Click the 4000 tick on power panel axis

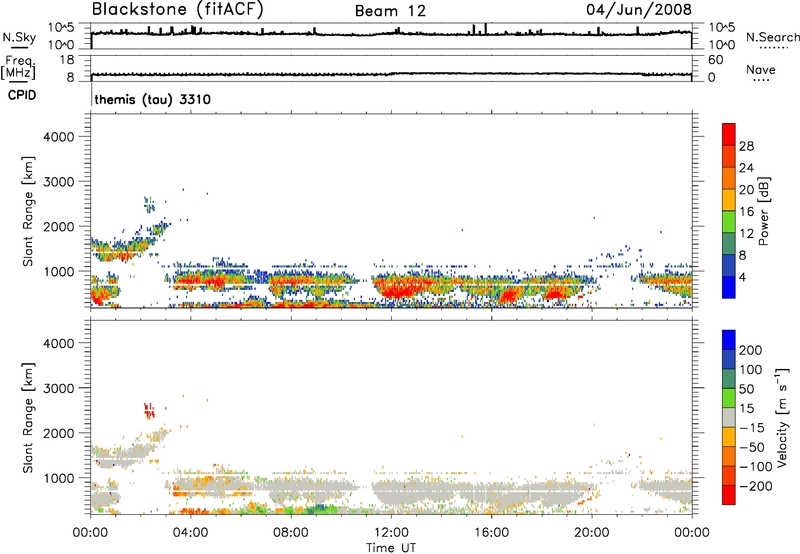click(59, 137)
